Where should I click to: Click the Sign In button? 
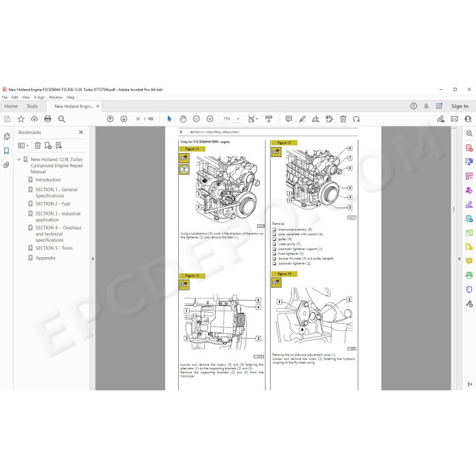click(x=460, y=106)
